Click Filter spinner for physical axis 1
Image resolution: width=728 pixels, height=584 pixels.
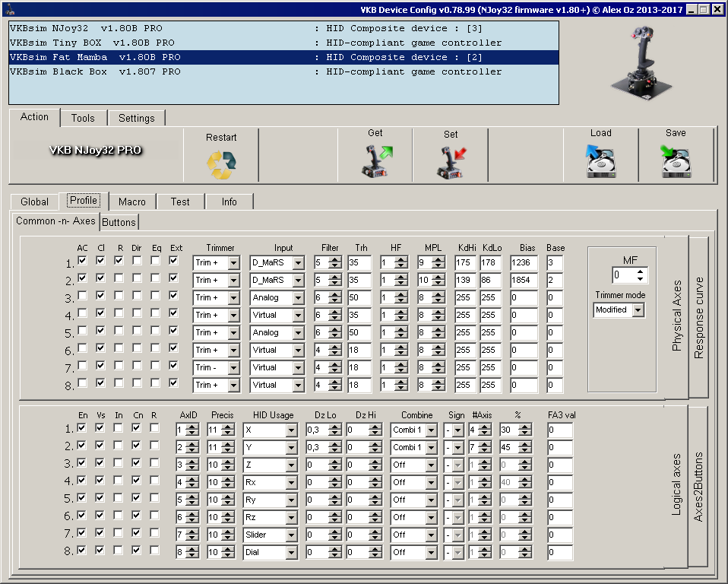point(335,262)
